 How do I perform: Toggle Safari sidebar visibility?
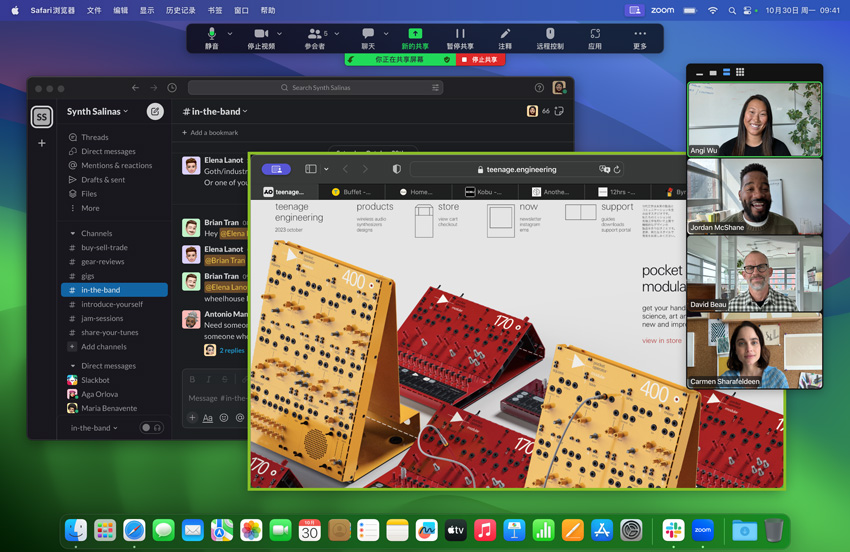311,169
